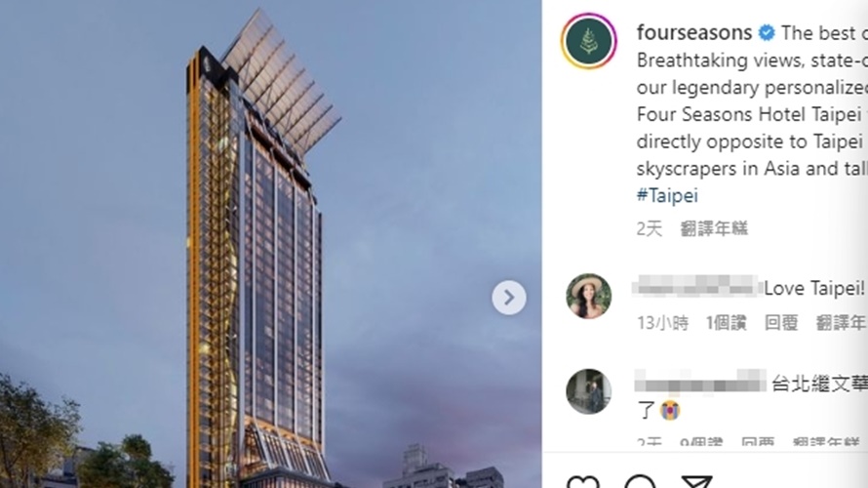View likes via 1個讚 on first comment
The image size is (868, 488).
tap(727, 322)
